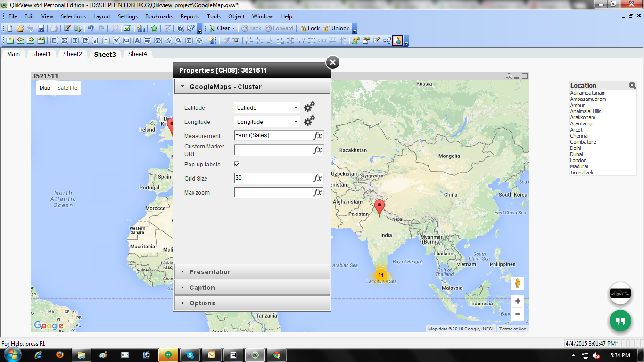This screenshot has width=644, height=362.
Task: Create a Text Object with A icon
Action: point(137,41)
